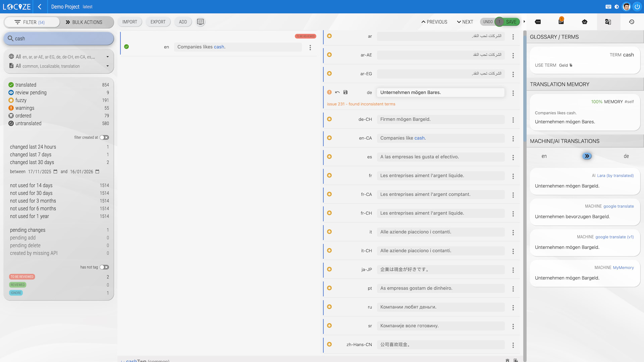The image size is (644, 362).
Task: Copy the glossary term Geld icon
Action: coord(571,65)
